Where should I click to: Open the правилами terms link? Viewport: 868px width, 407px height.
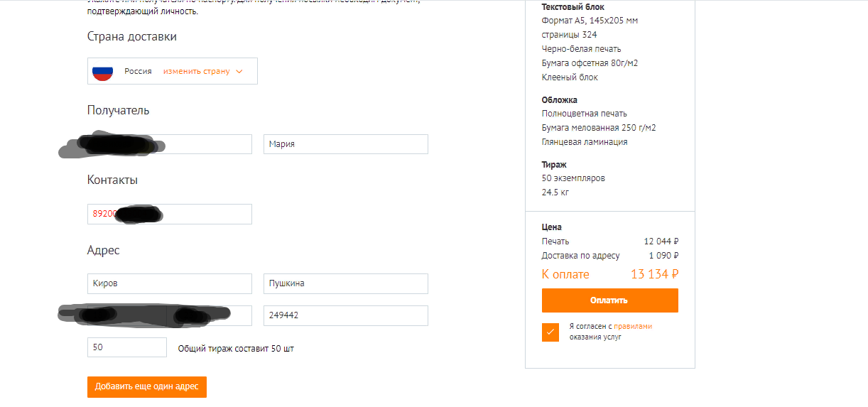click(632, 327)
